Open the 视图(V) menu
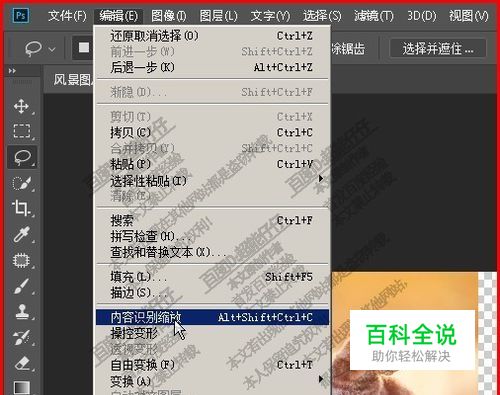The height and width of the screenshot is (395, 500). [469, 16]
